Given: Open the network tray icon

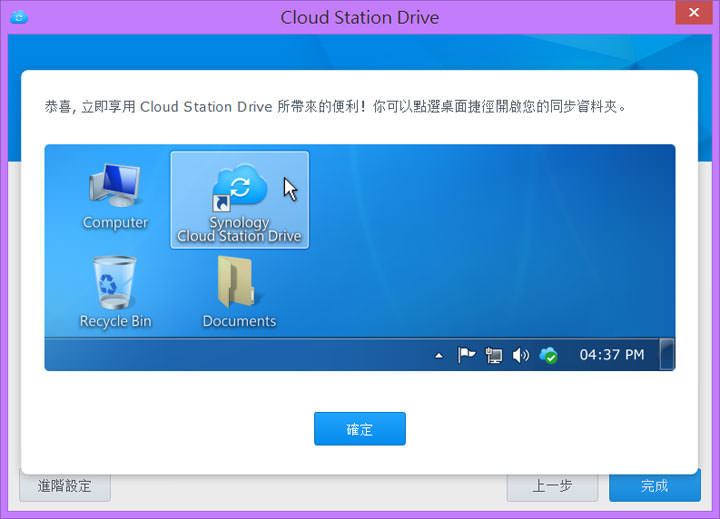Looking at the screenshot, I should click(x=493, y=355).
